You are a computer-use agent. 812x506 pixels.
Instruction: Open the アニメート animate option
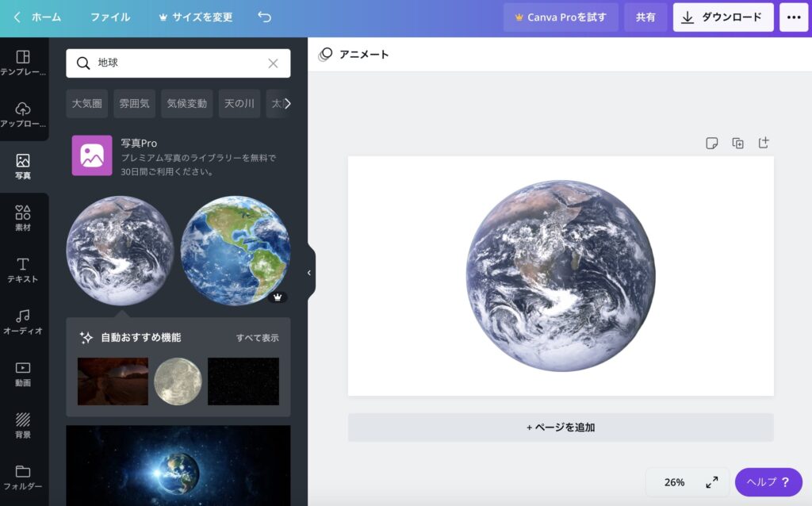[x=354, y=55]
